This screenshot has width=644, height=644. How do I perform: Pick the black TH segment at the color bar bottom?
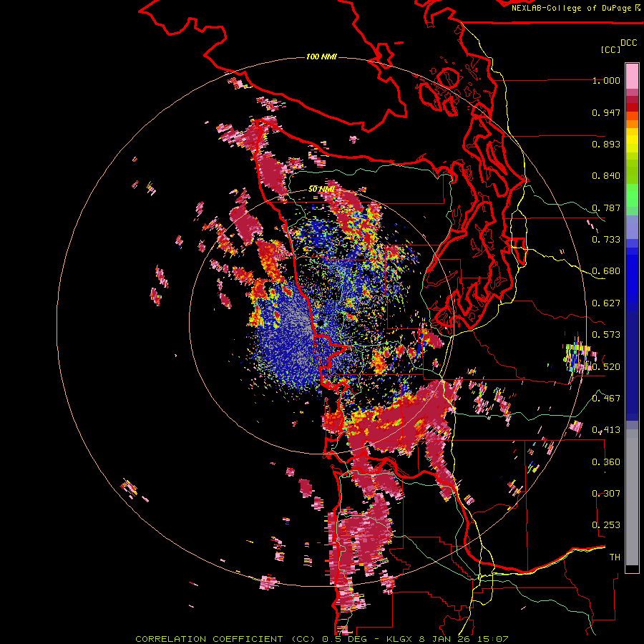tap(632, 569)
